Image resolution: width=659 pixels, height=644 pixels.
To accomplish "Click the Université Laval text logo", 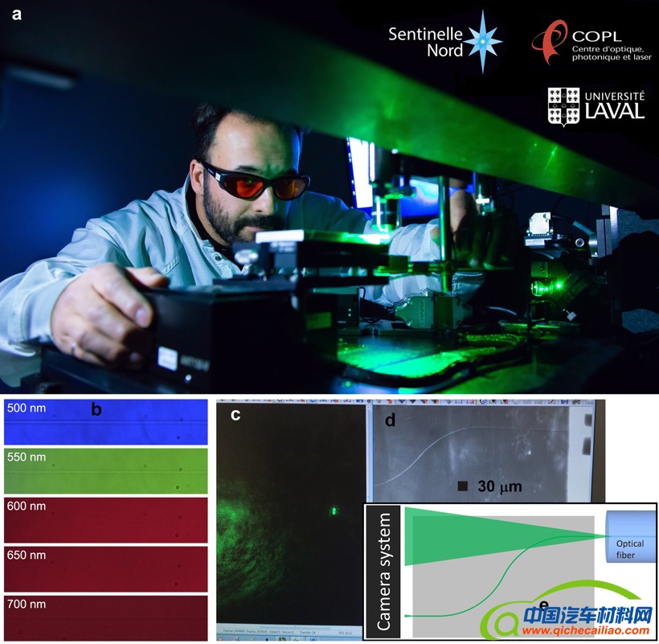I will click(614, 103).
